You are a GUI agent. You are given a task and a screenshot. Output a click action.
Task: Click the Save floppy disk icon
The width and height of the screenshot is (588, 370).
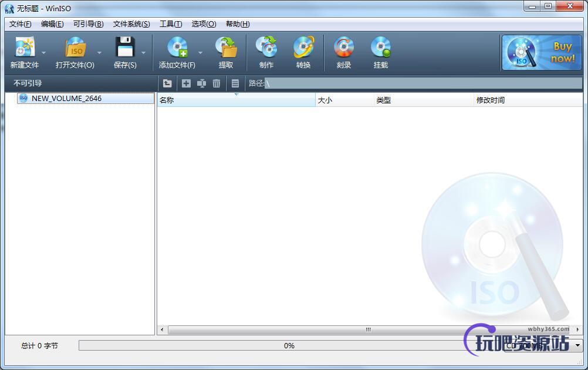125,47
